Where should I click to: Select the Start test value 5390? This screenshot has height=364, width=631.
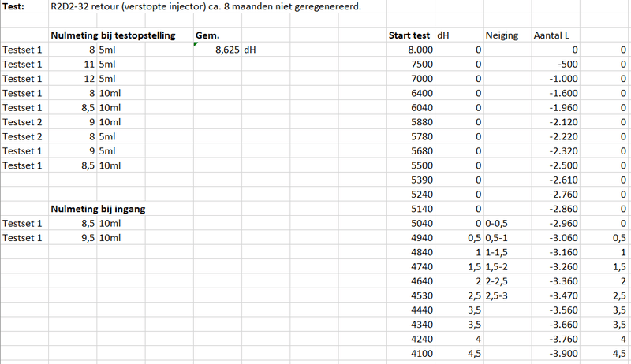[x=422, y=180]
